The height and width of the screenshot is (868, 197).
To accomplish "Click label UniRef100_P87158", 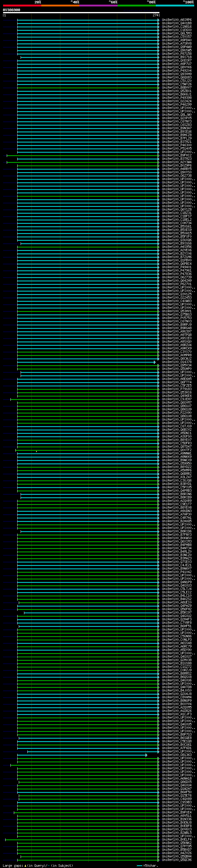I will click(x=177, y=54).
